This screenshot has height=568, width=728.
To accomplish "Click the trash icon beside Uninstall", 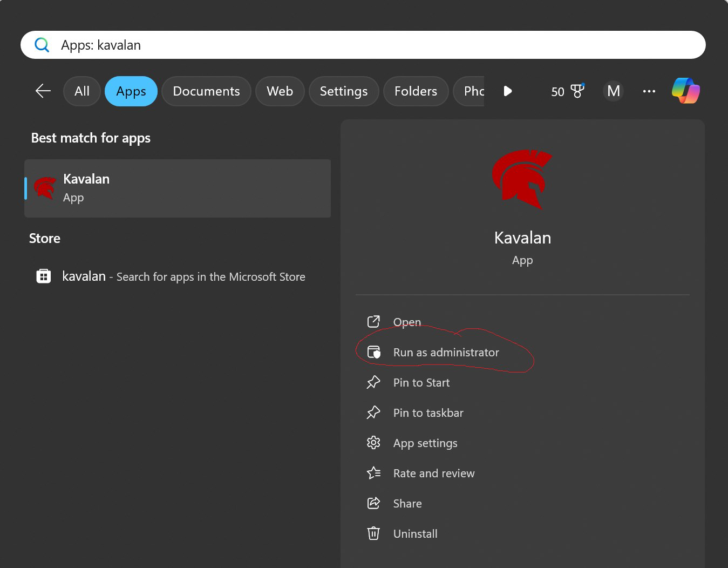I will (373, 533).
